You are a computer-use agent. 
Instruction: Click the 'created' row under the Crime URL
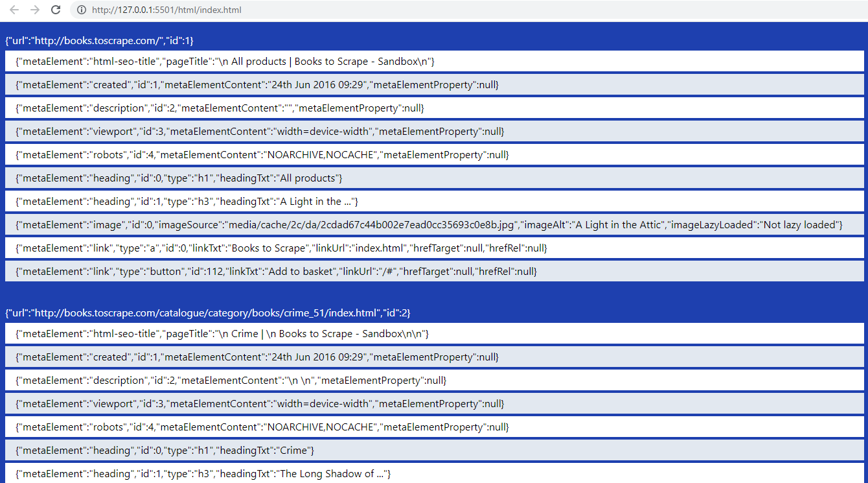click(435, 357)
